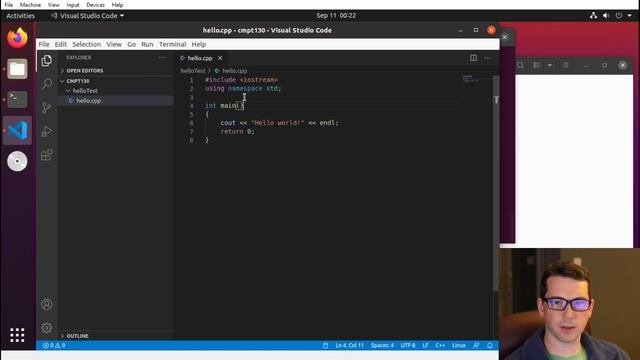Screen dimensions: 640x360
Task: Click the editor vertical scrollbar
Action: (x=496, y=184)
